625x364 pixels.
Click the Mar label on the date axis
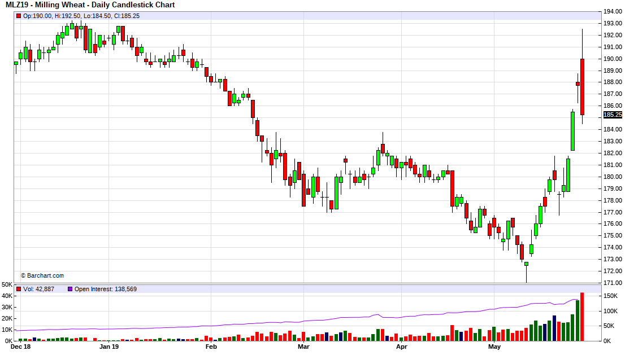(303, 347)
